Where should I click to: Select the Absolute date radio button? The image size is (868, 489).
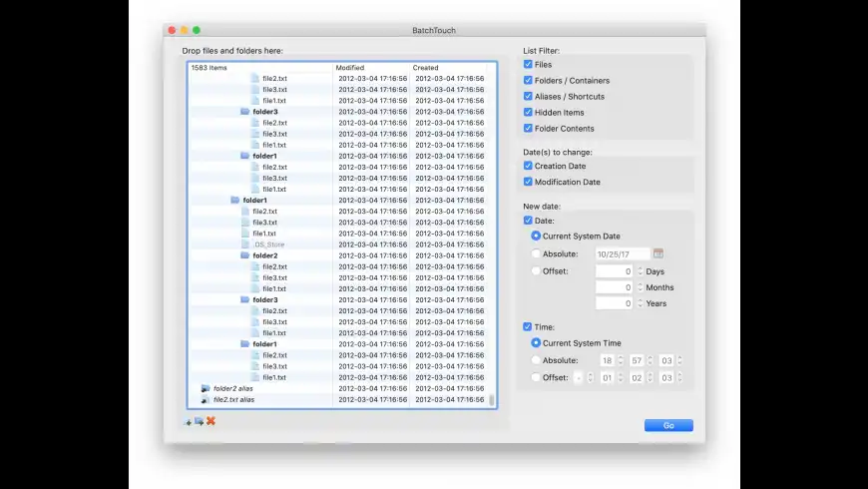536,253
